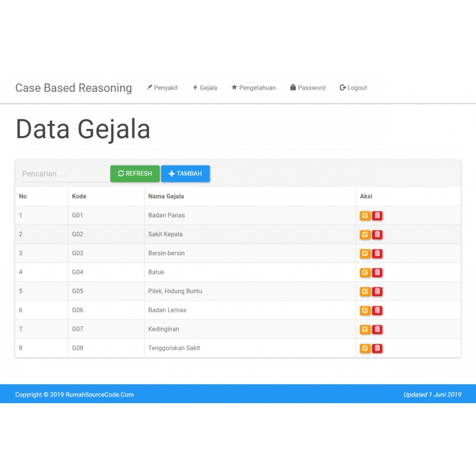The width and height of the screenshot is (476, 476).
Task: Go to the Gejala navigation item
Action: 205,88
